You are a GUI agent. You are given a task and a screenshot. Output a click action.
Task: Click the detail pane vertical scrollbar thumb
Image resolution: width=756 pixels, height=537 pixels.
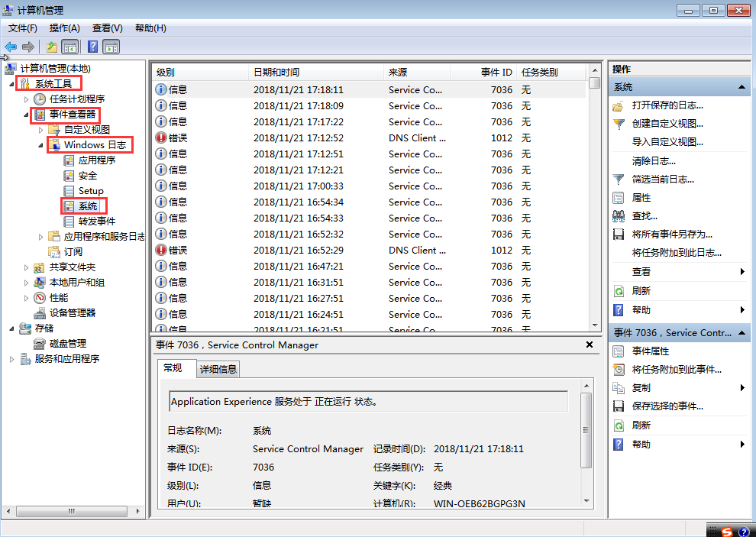586,430
